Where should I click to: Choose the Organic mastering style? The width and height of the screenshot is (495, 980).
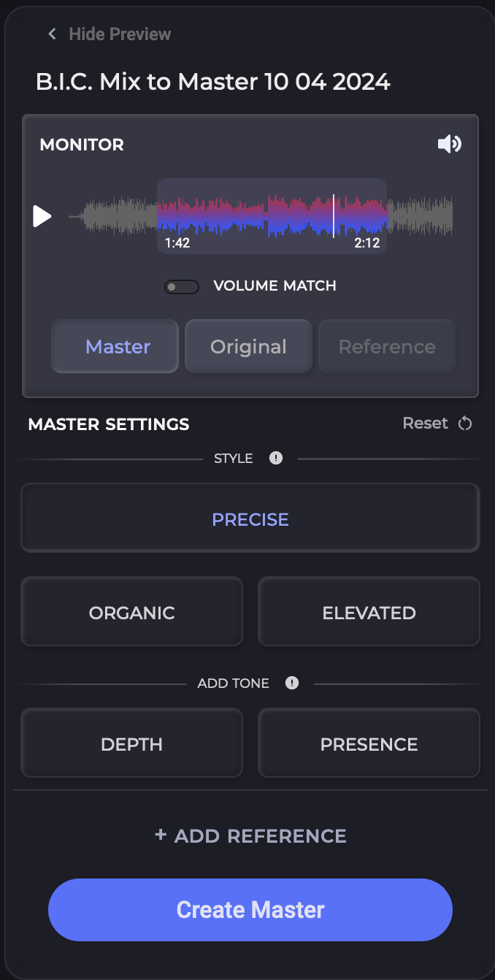pyautogui.click(x=131, y=612)
